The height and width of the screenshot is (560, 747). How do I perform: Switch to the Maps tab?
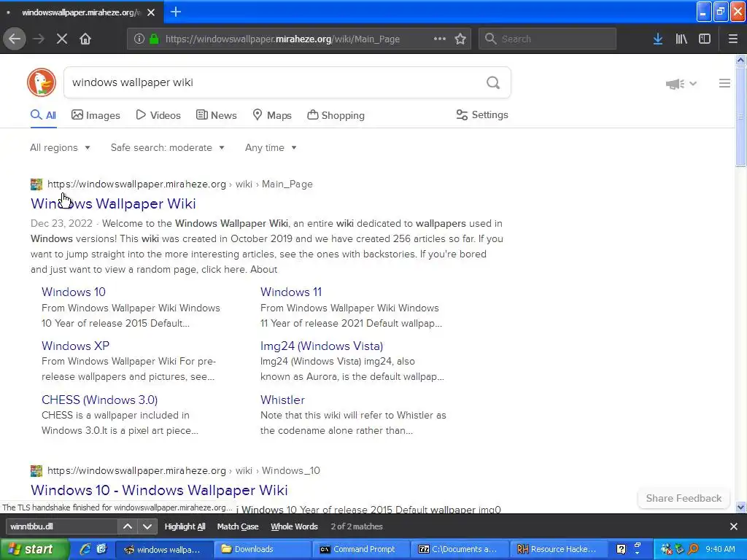point(272,115)
